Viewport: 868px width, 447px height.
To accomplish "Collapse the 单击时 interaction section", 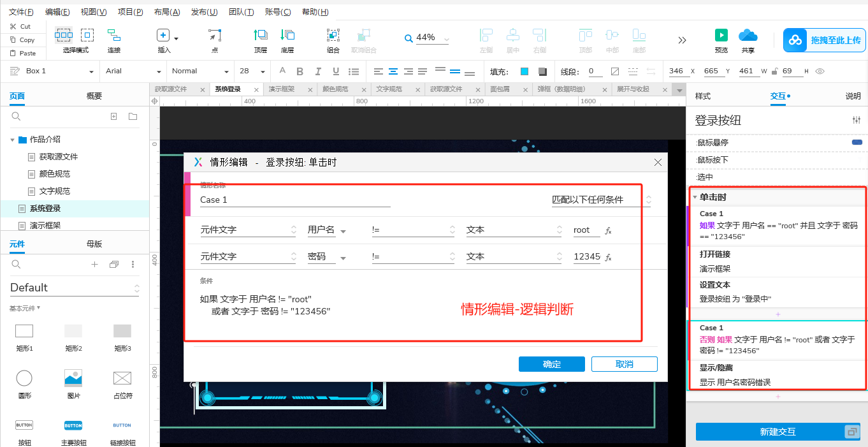I will [695, 197].
